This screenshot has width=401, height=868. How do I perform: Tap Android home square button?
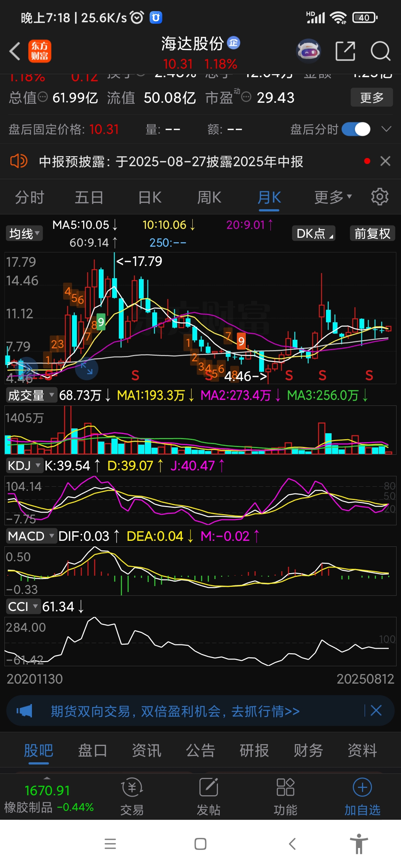(200, 844)
